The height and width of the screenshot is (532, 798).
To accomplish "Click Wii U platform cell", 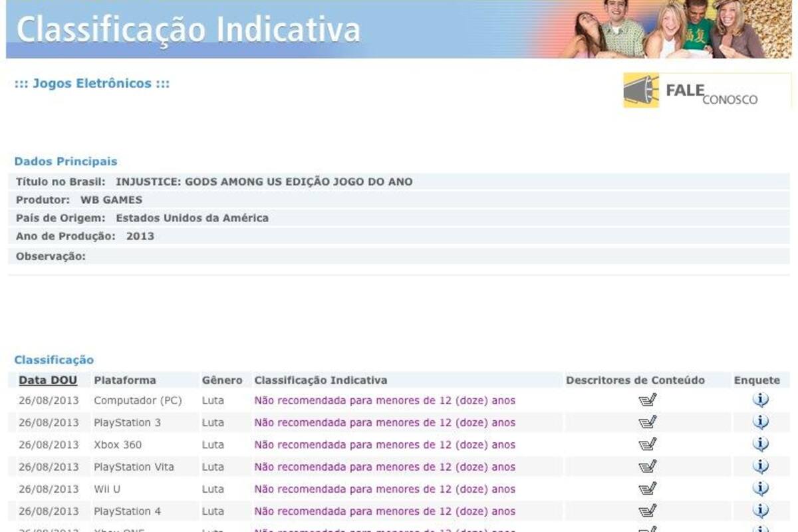I will tap(107, 489).
